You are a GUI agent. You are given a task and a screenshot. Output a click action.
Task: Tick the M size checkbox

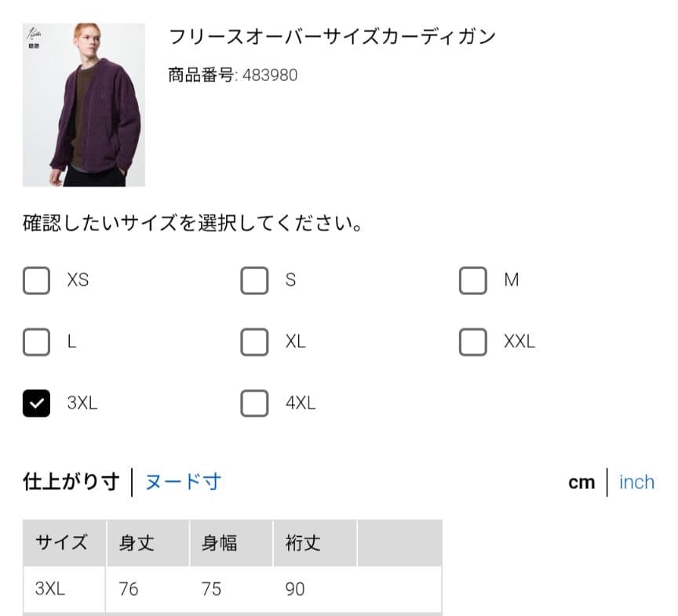(x=472, y=280)
